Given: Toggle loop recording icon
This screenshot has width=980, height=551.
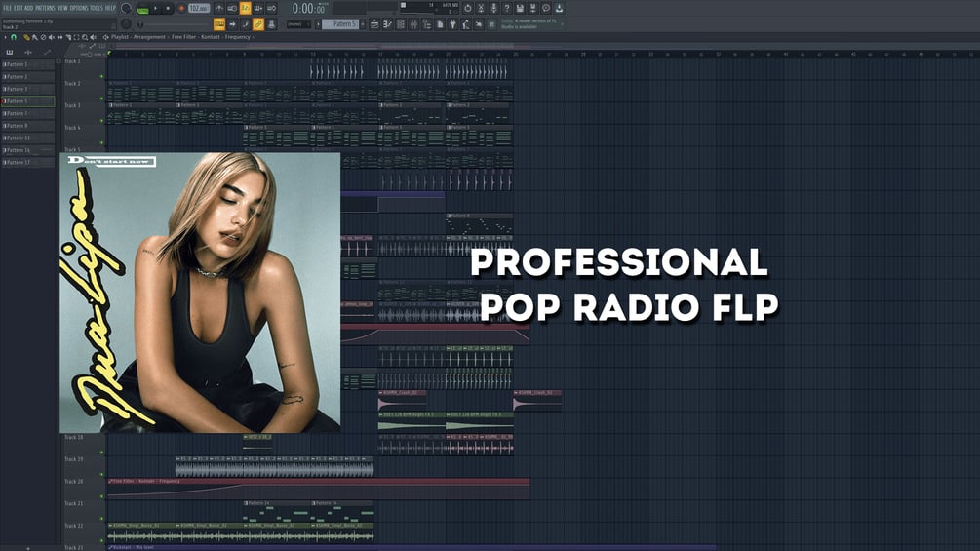Looking at the screenshot, I should pyautogui.click(x=271, y=8).
